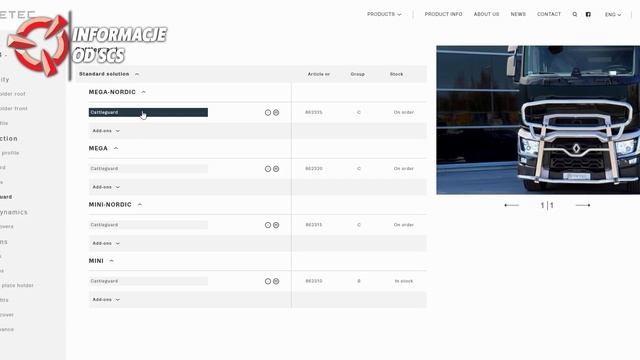Expand Add-ons under MEGA
Screen dimensions: 640x360
(x=106, y=187)
